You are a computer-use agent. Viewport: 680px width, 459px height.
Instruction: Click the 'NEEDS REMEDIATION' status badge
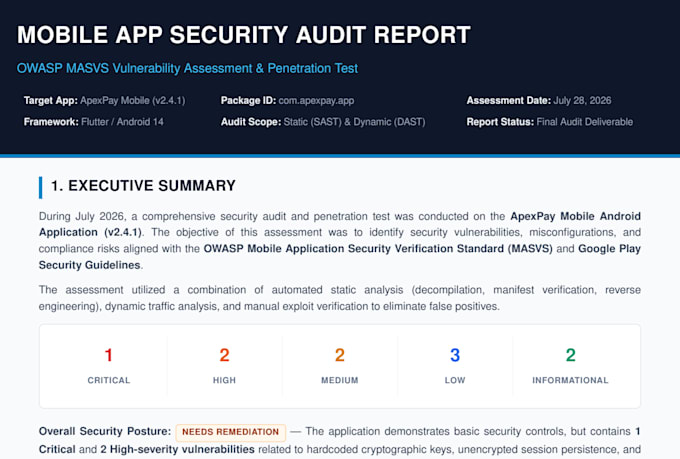231,432
